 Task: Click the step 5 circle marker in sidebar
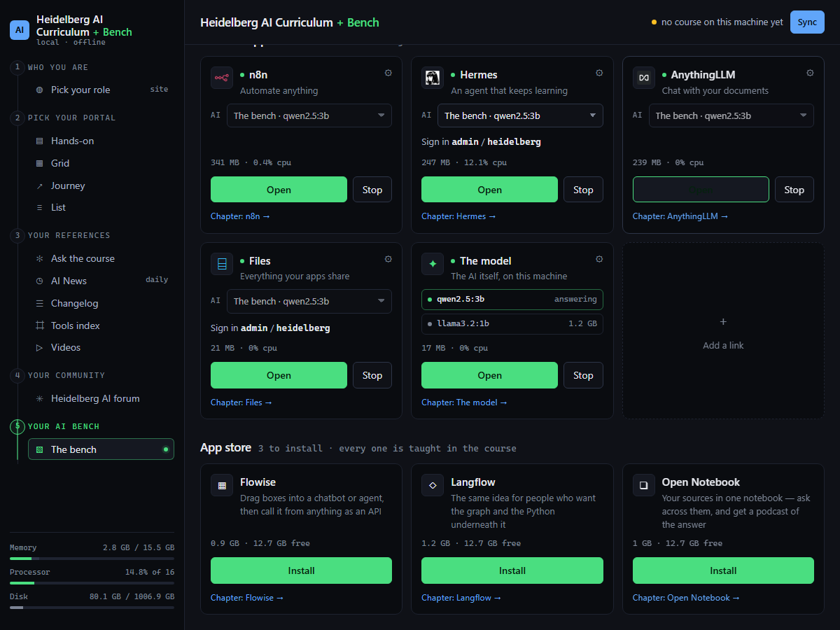(x=17, y=426)
